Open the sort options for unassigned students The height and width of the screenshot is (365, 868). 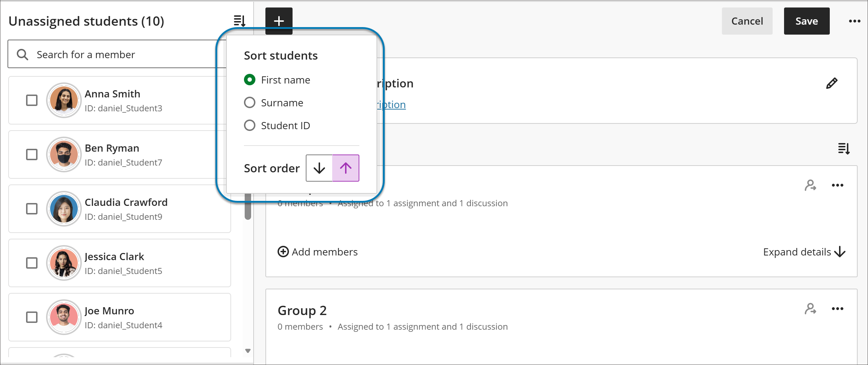[x=240, y=21]
